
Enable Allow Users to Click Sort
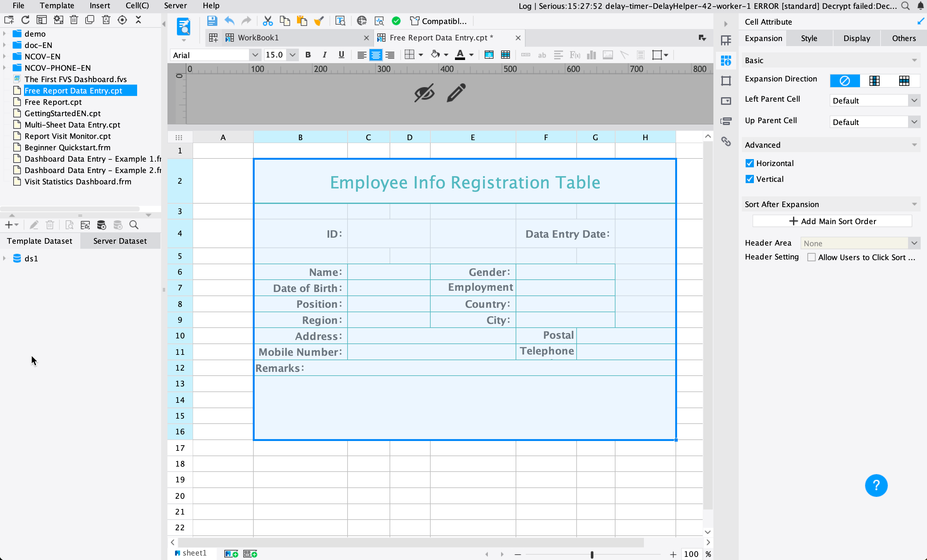(811, 258)
